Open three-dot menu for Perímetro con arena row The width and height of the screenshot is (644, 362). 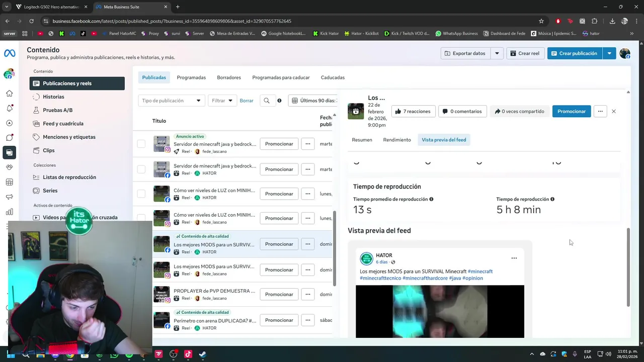308,320
